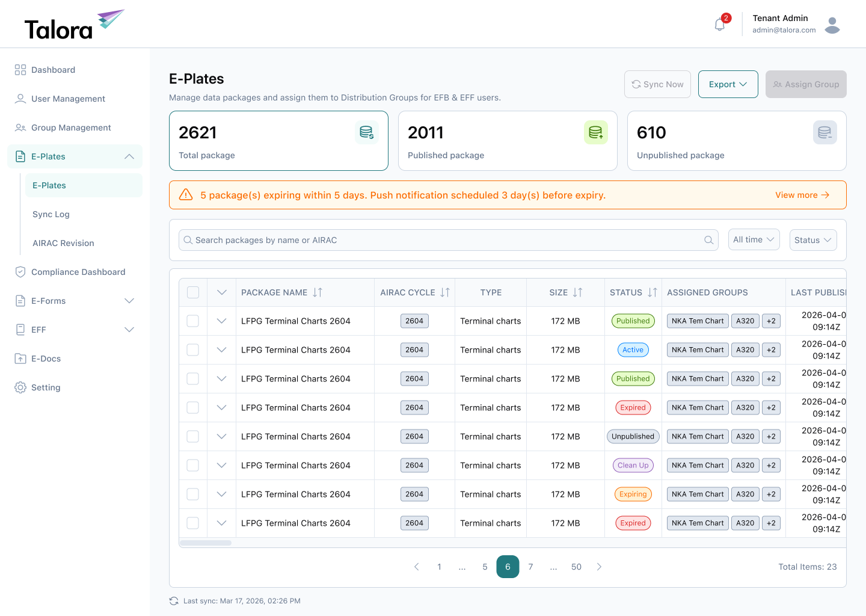Click the E-Forms document icon
Screen dimensions: 866x616
(x=20, y=301)
